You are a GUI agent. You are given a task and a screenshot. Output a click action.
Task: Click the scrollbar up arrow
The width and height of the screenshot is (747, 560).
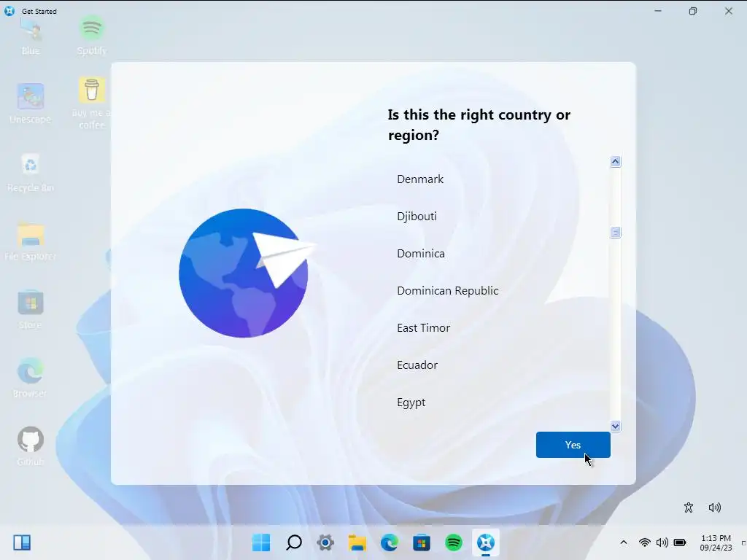click(x=615, y=162)
